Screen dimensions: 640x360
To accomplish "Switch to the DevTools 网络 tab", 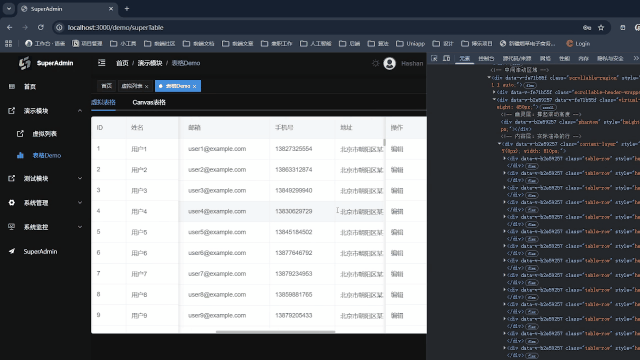I will tap(545, 59).
